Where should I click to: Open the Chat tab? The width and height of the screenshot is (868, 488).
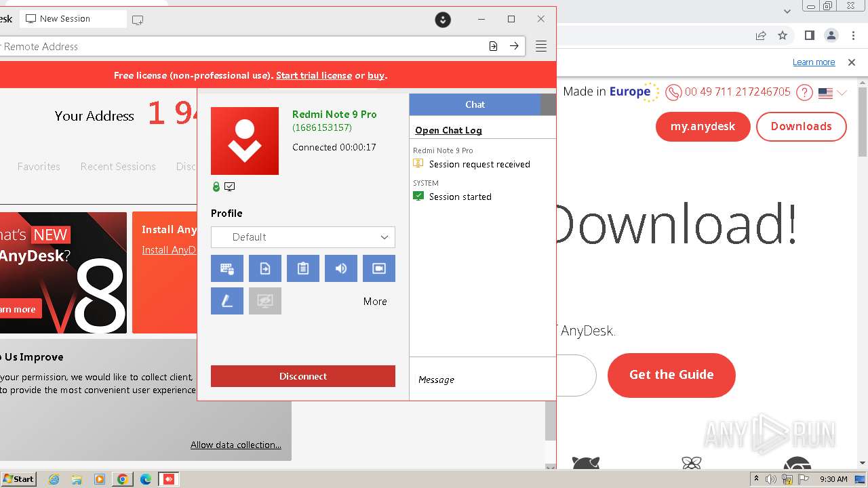point(475,104)
